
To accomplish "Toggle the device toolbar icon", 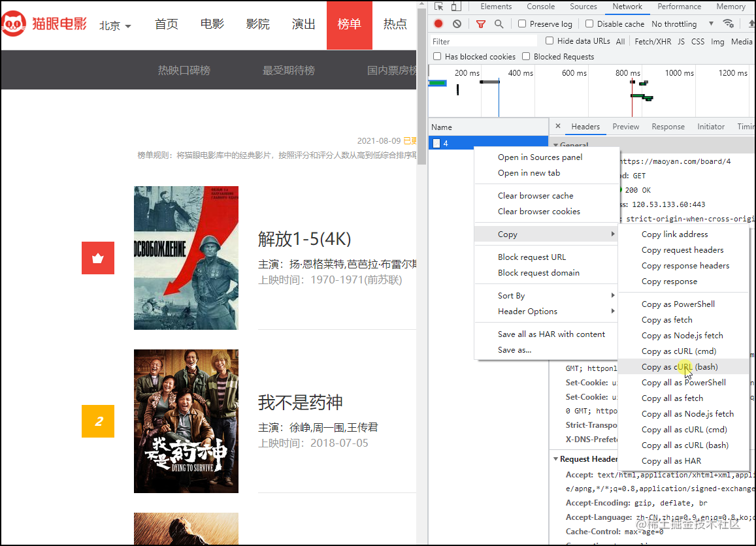I will (455, 7).
